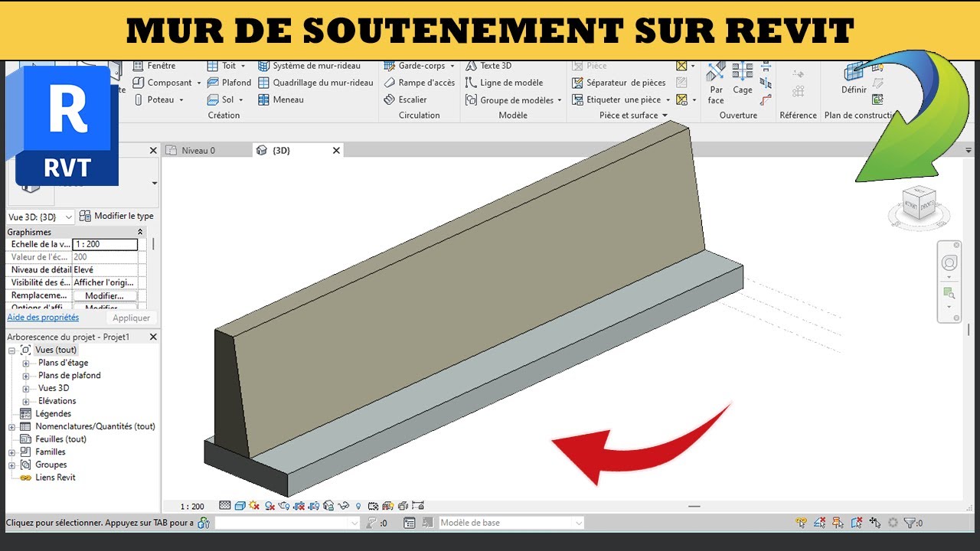Select the Sol floor tool
The height and width of the screenshot is (551, 980).
tap(220, 99)
